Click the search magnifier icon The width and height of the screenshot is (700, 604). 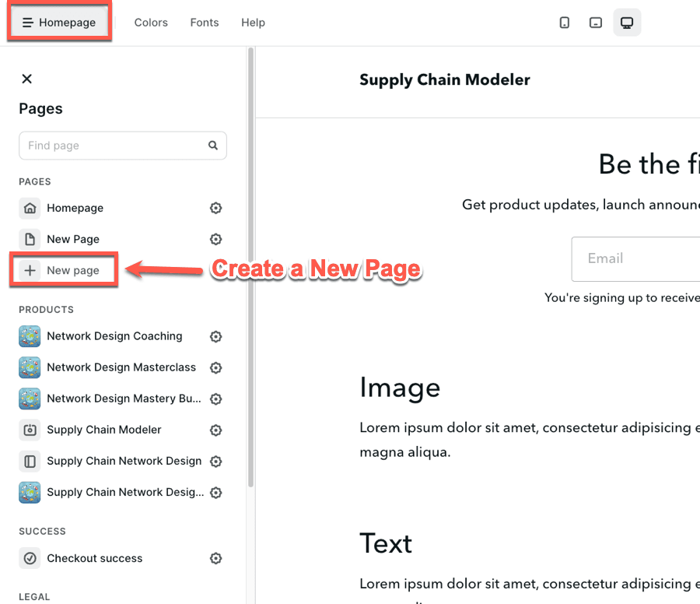[213, 146]
